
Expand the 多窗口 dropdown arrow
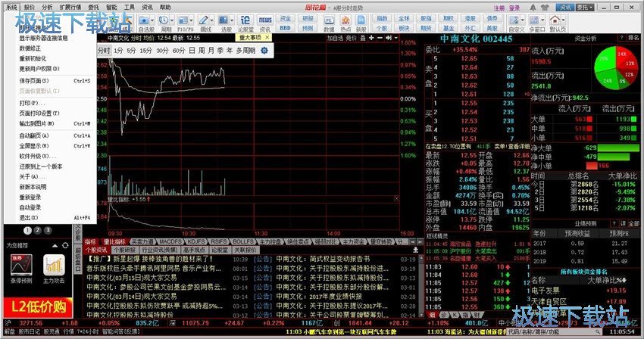point(542,20)
